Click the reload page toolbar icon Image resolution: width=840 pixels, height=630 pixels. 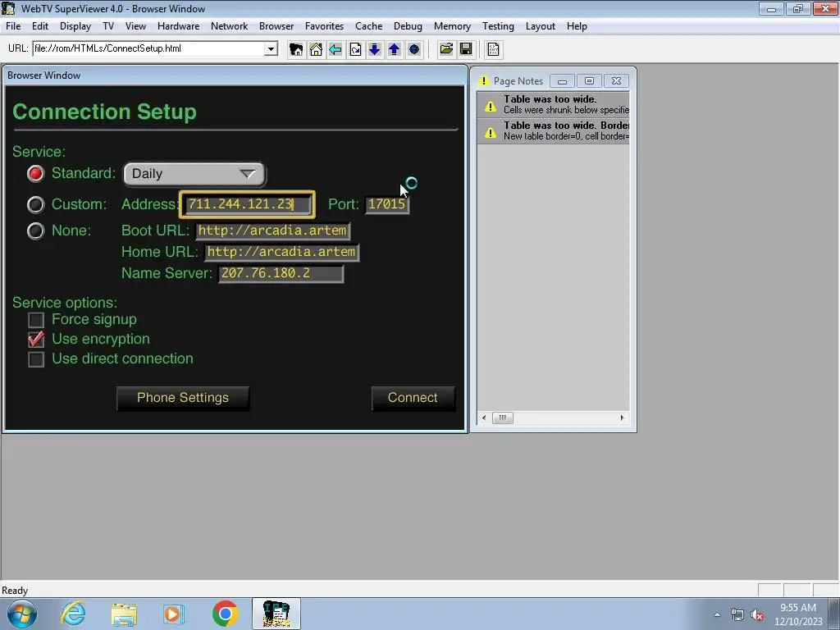(x=355, y=49)
